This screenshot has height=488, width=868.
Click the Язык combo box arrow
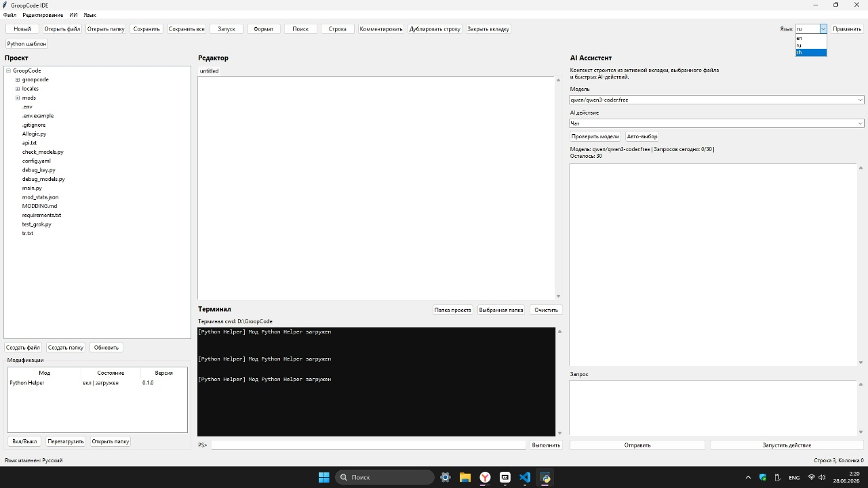tap(823, 29)
